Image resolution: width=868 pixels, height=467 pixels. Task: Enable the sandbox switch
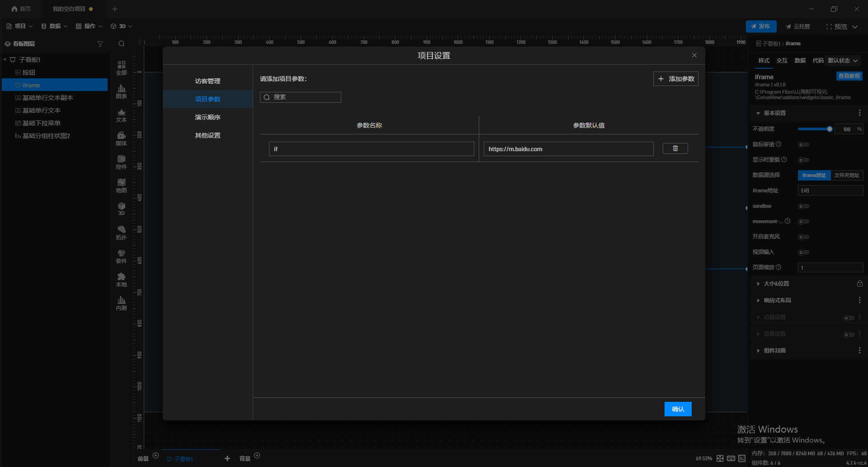803,206
